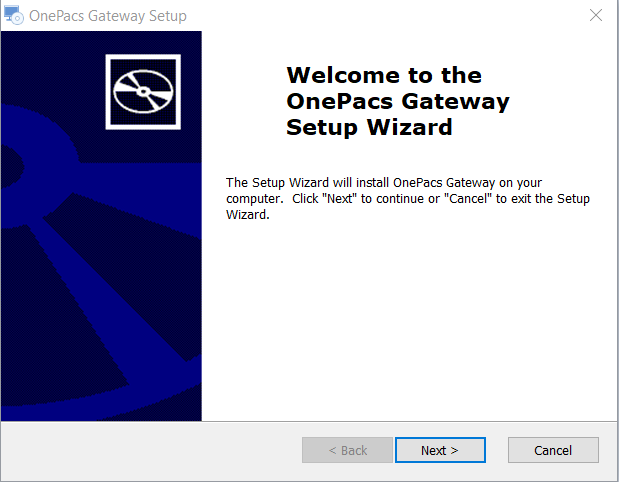Click the 'OnePacs Gateway Setup' window title
619x482 pixels.
(108, 16)
